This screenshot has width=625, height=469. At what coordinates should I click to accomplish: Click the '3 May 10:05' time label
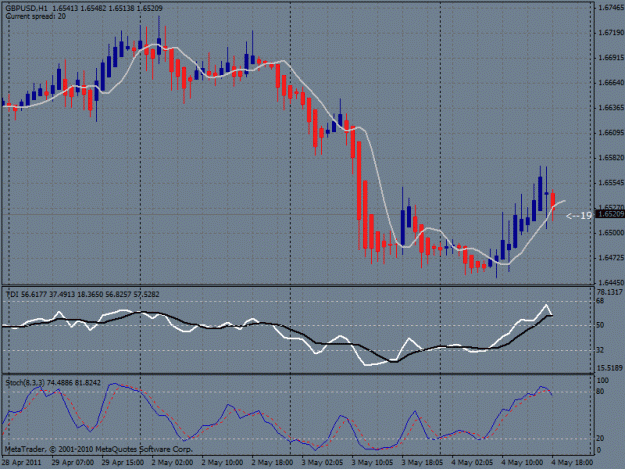coord(372,463)
